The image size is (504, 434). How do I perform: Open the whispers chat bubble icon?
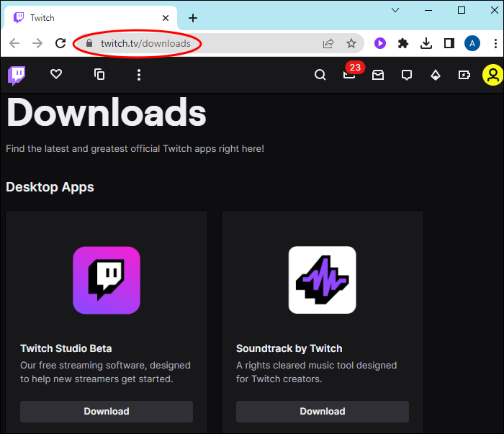[407, 75]
